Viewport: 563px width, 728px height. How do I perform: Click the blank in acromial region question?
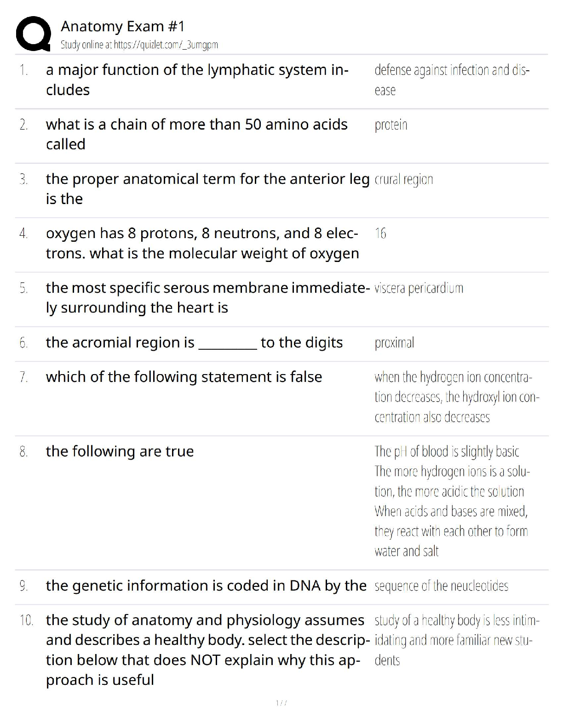pos(228,343)
